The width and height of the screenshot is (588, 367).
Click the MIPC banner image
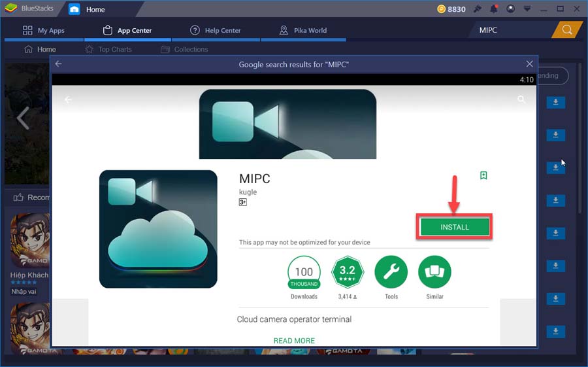click(x=287, y=124)
